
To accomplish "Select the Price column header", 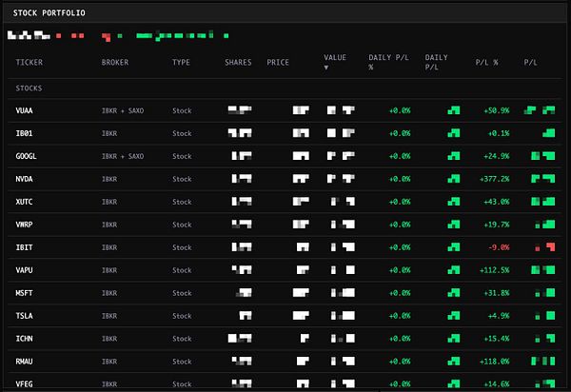I will [278, 62].
